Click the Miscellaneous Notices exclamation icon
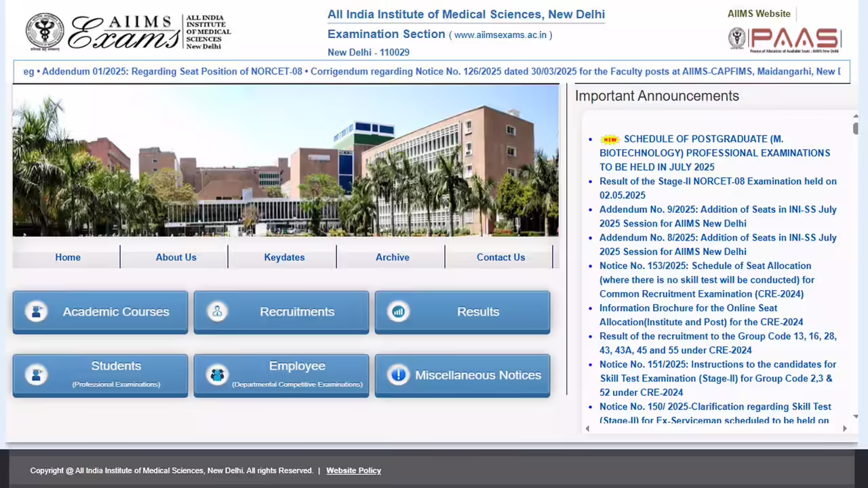 [398, 375]
